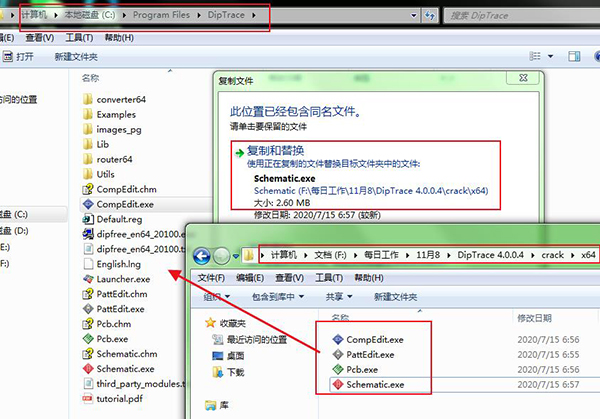The width and height of the screenshot is (600, 419).
Task: Open 帮助(H) menu in x64 window
Action: 369,278
